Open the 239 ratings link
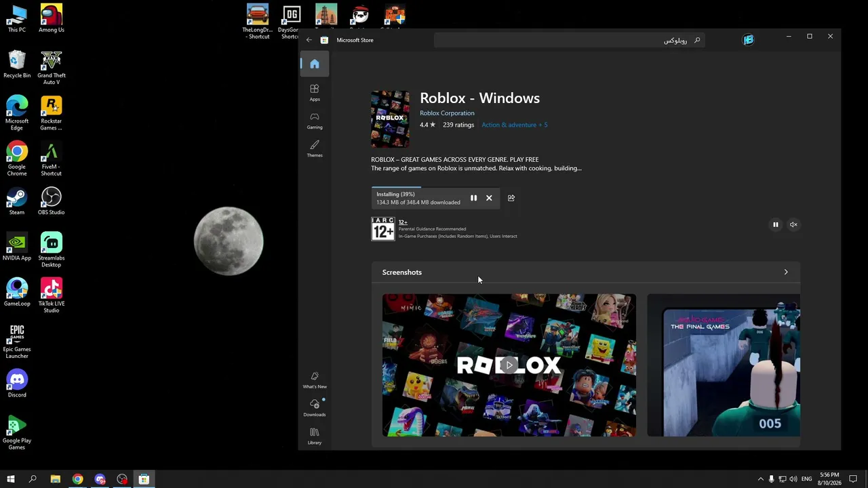 click(x=458, y=125)
